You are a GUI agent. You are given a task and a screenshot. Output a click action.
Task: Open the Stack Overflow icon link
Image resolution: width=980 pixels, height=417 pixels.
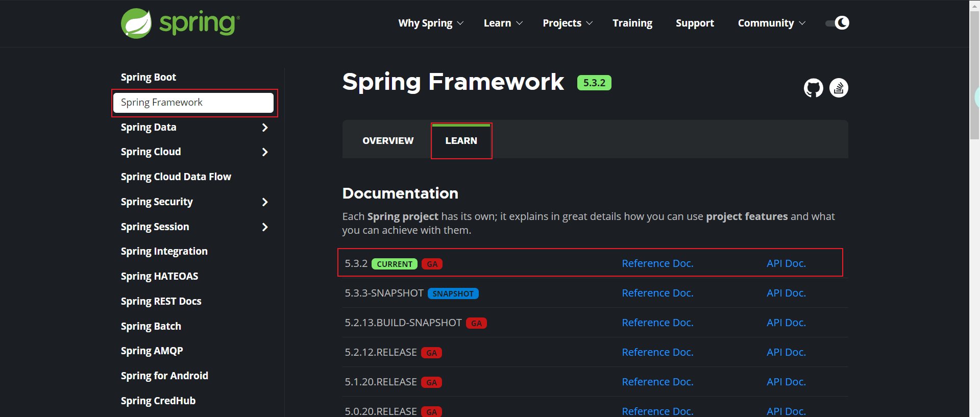click(x=839, y=88)
